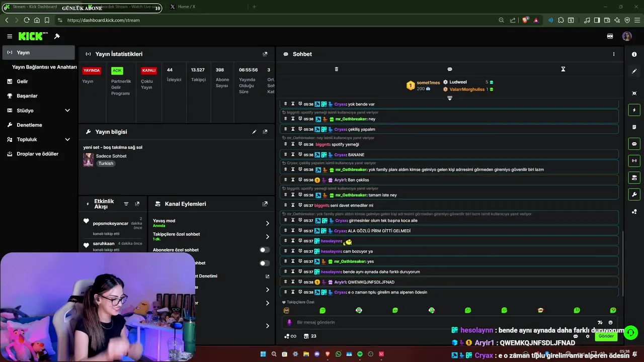Click the Turkish language tag

point(106,163)
